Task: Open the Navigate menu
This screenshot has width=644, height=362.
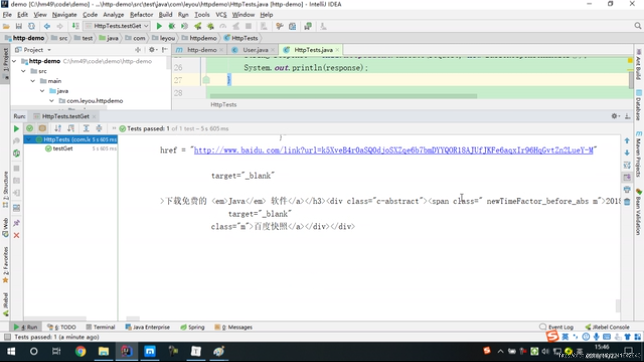Action: click(64, 14)
